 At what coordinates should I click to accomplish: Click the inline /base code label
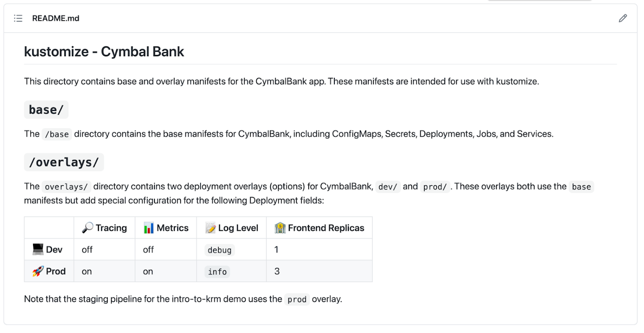point(57,134)
